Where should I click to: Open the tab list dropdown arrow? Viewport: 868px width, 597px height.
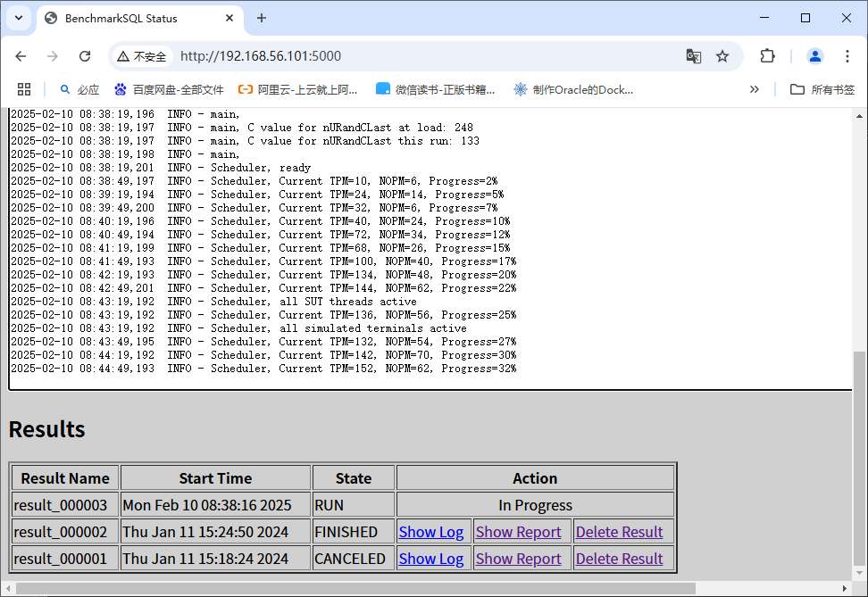click(x=18, y=18)
